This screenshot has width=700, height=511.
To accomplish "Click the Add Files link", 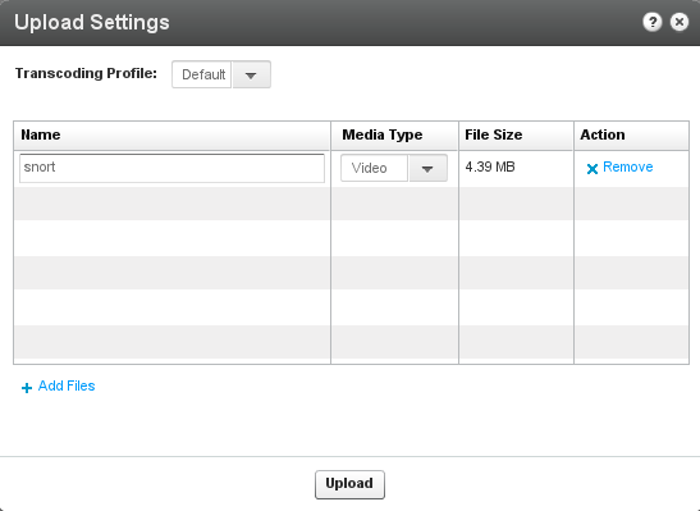I will [x=67, y=386].
